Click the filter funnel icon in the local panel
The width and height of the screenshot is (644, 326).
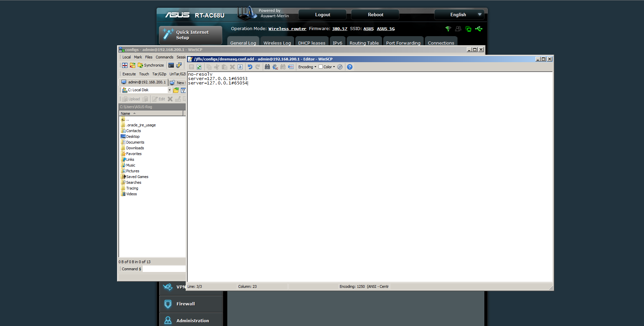(x=183, y=90)
